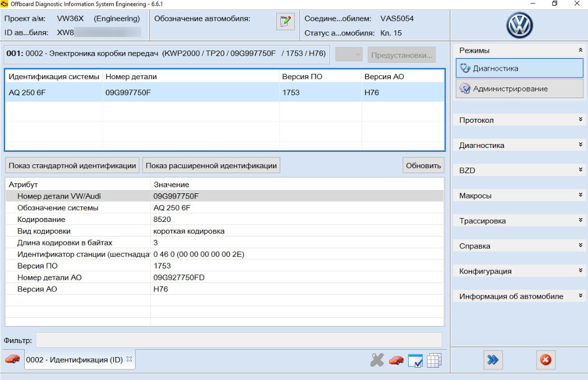Viewport: 588px width, 380px height.
Task: Click the VAS5054 connection value
Action: 397,18
